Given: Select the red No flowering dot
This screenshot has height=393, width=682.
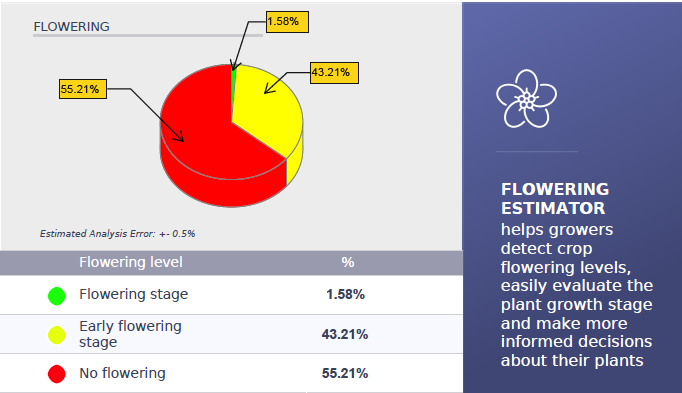Looking at the screenshot, I should pos(57,374).
